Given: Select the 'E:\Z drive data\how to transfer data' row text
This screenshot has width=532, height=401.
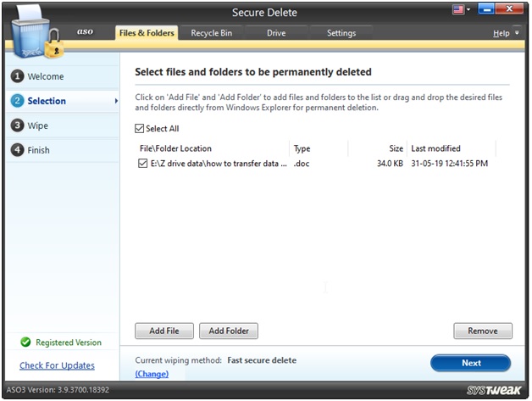Looking at the screenshot, I should 219,164.
